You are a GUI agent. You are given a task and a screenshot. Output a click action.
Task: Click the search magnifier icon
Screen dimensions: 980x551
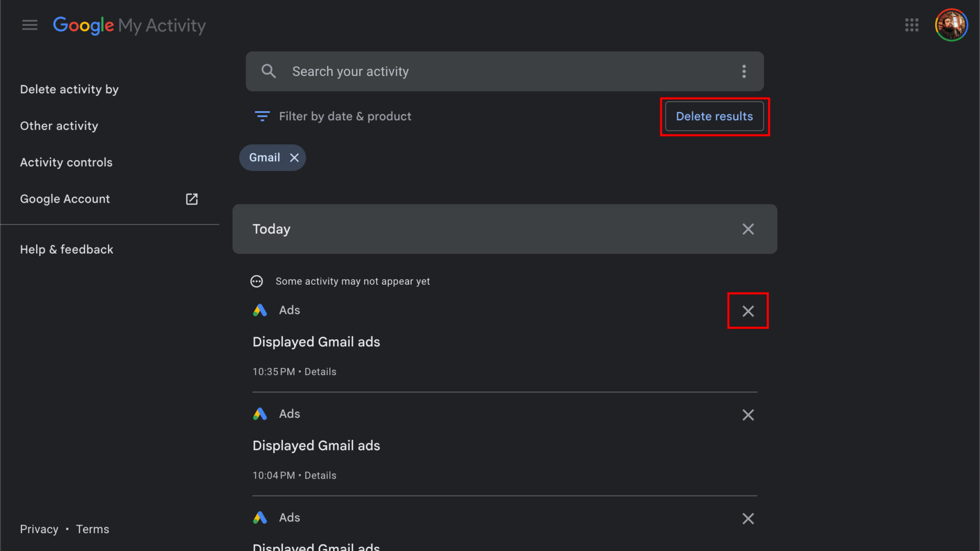click(x=268, y=71)
